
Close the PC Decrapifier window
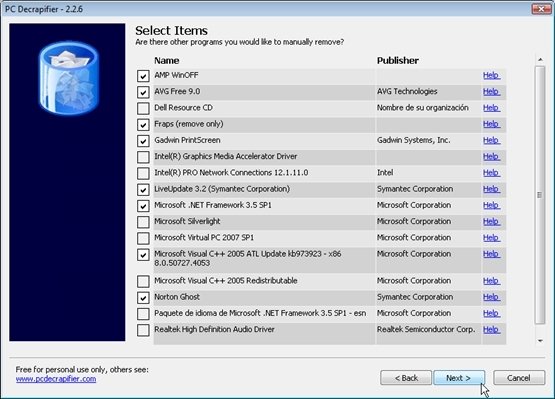pos(542,9)
